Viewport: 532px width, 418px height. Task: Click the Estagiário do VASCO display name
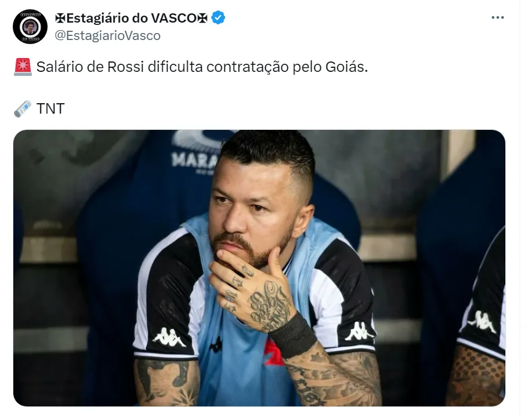[131, 18]
